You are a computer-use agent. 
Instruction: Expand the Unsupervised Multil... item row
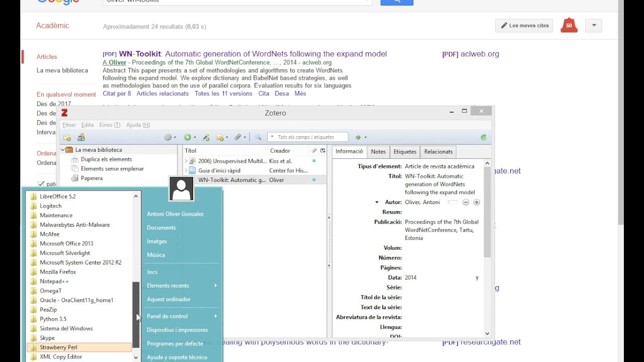tap(186, 161)
